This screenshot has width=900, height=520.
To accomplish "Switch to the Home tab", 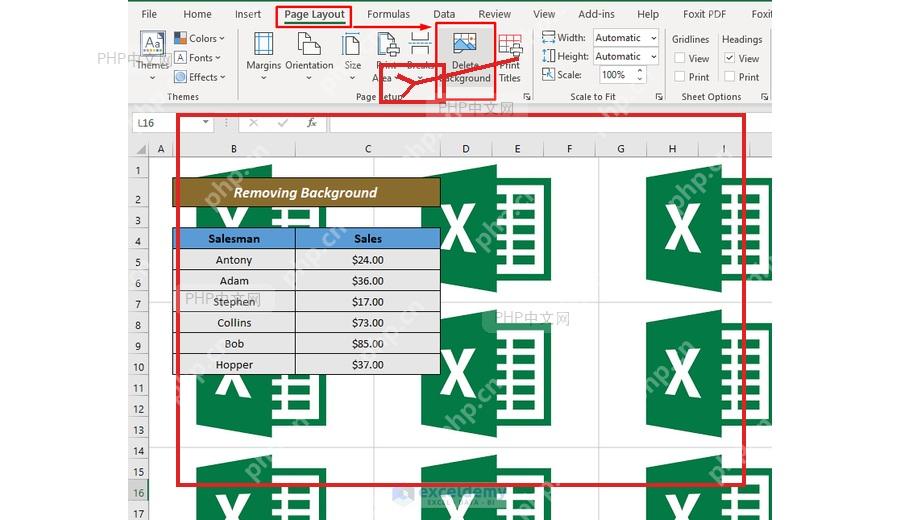I will pyautogui.click(x=197, y=14).
